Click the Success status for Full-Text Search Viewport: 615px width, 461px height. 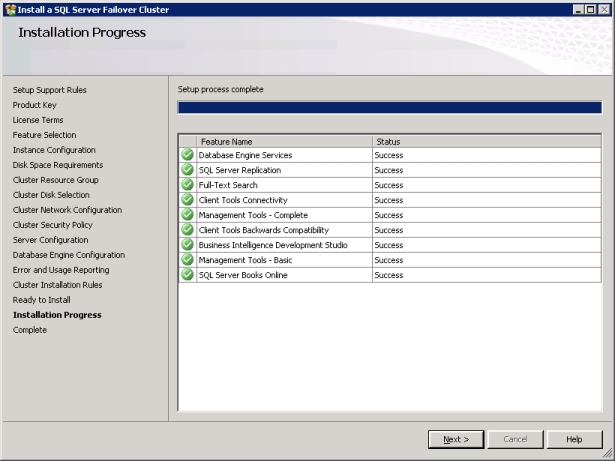(x=389, y=185)
